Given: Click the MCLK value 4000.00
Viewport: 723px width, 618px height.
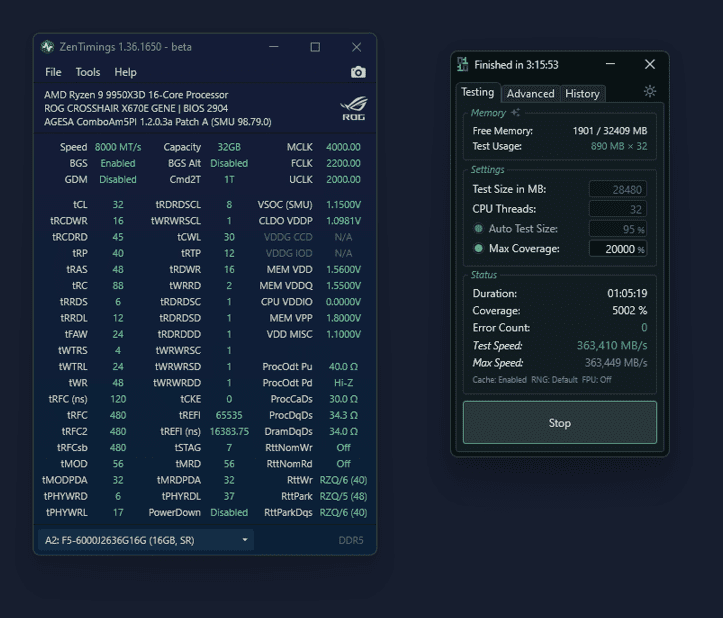Looking at the screenshot, I should (343, 147).
